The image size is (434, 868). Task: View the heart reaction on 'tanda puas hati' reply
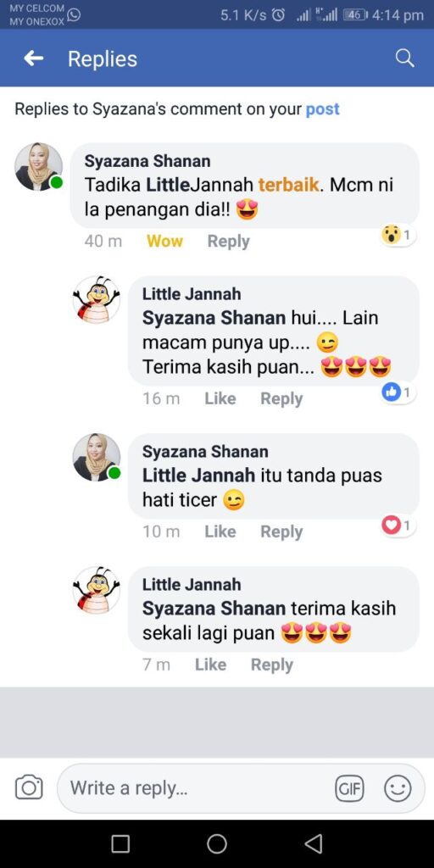[x=398, y=525]
